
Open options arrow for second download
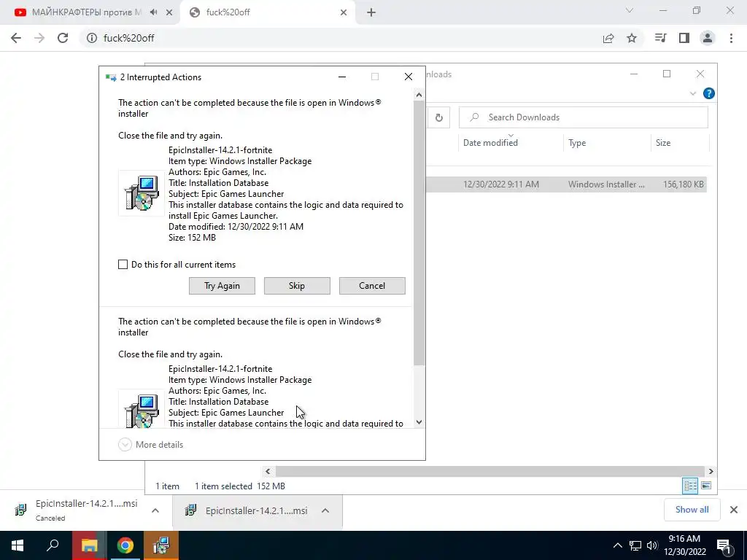point(325,510)
